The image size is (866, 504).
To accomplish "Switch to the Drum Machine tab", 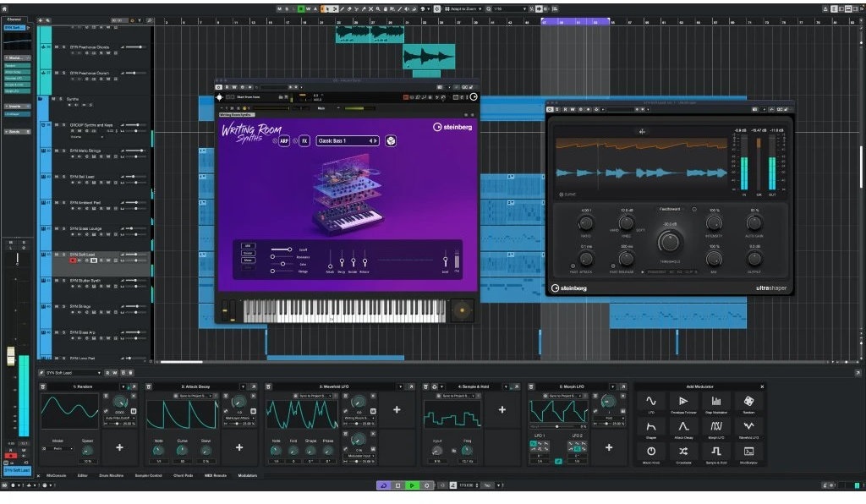I will point(111,475).
